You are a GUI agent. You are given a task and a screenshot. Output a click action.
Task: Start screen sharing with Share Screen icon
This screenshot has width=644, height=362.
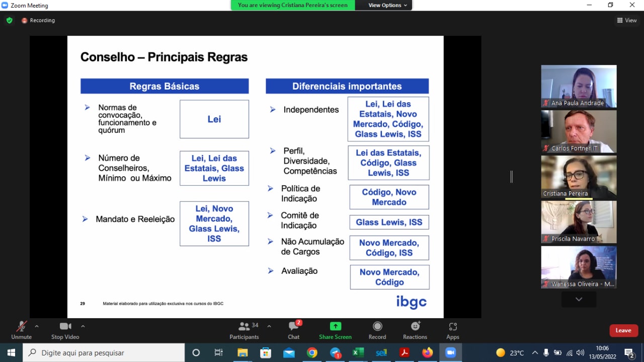(335, 330)
